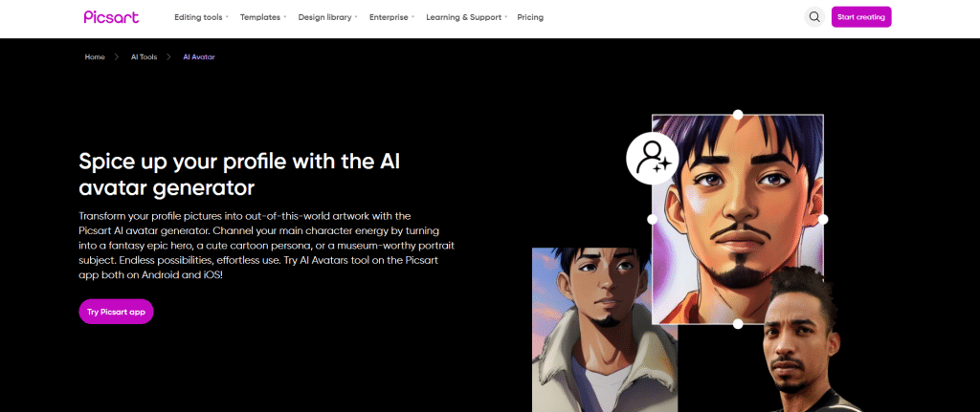
Task: Expand the Design library menu
Action: [327, 17]
